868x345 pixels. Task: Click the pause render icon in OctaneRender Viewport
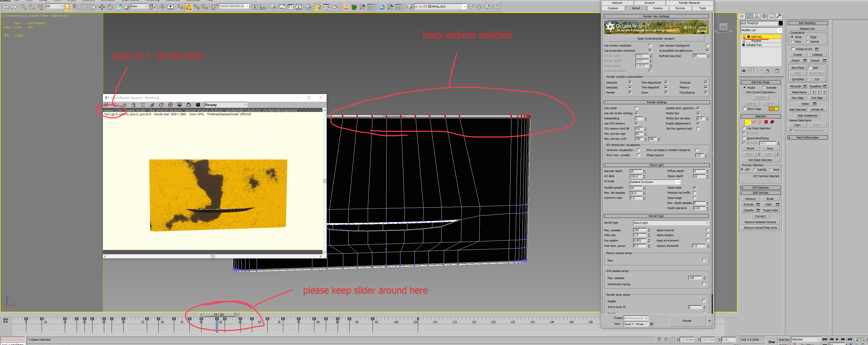(x=142, y=105)
